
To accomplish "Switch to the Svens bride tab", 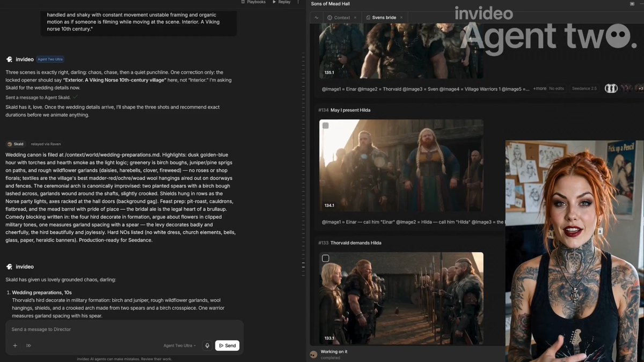I will (x=381, y=18).
